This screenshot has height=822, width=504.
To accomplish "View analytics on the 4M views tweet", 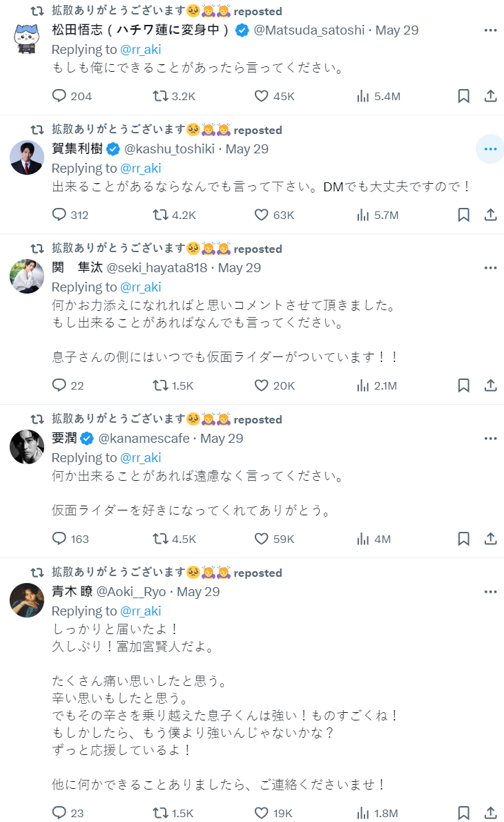I will 363,539.
